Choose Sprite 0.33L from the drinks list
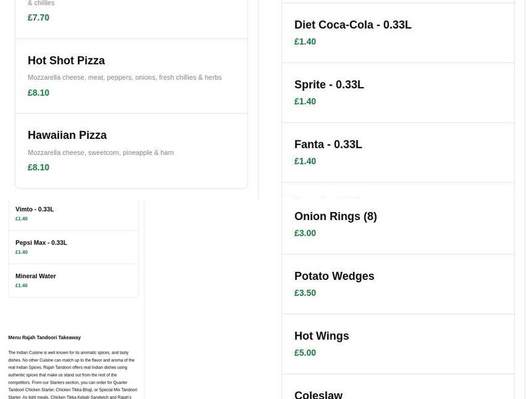Image resolution: width=532 pixels, height=399 pixels. [x=329, y=84]
